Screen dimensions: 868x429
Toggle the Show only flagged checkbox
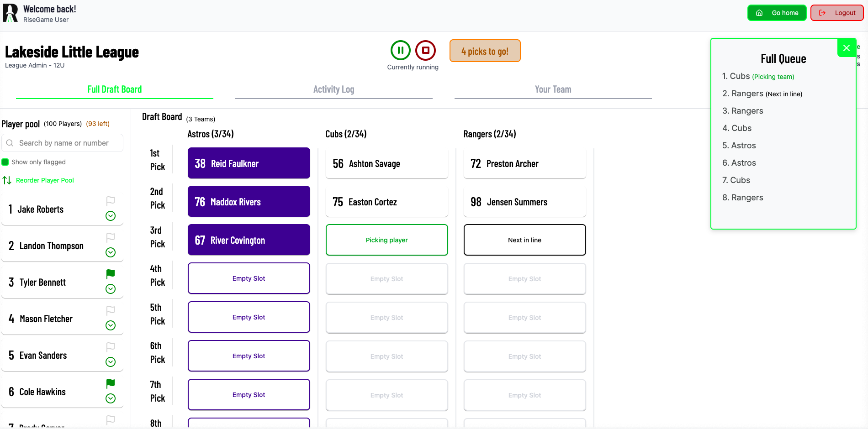[x=5, y=162]
